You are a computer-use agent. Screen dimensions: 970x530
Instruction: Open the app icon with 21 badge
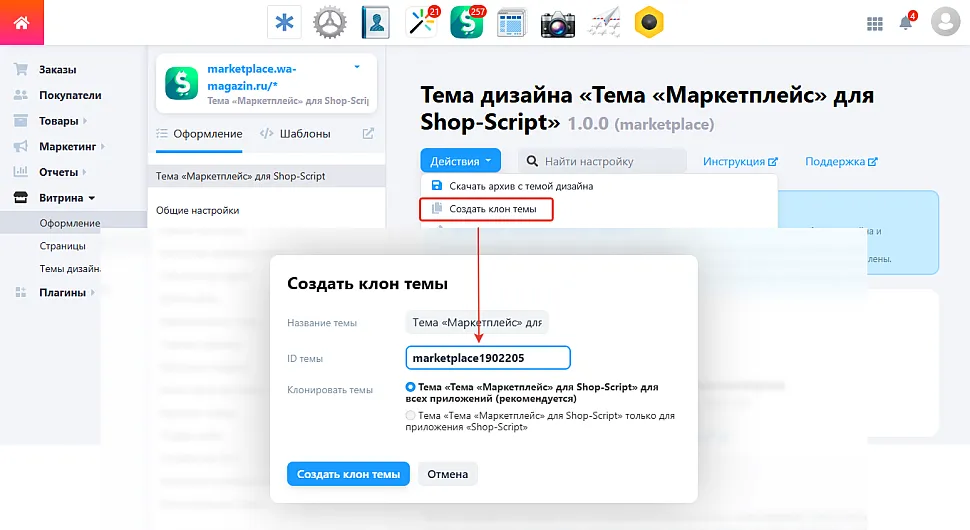(422, 23)
